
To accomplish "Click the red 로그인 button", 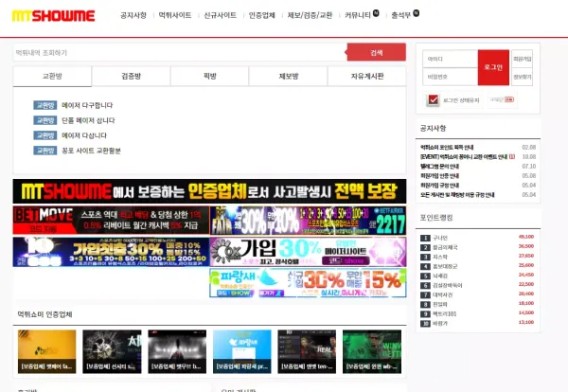I will 493,67.
